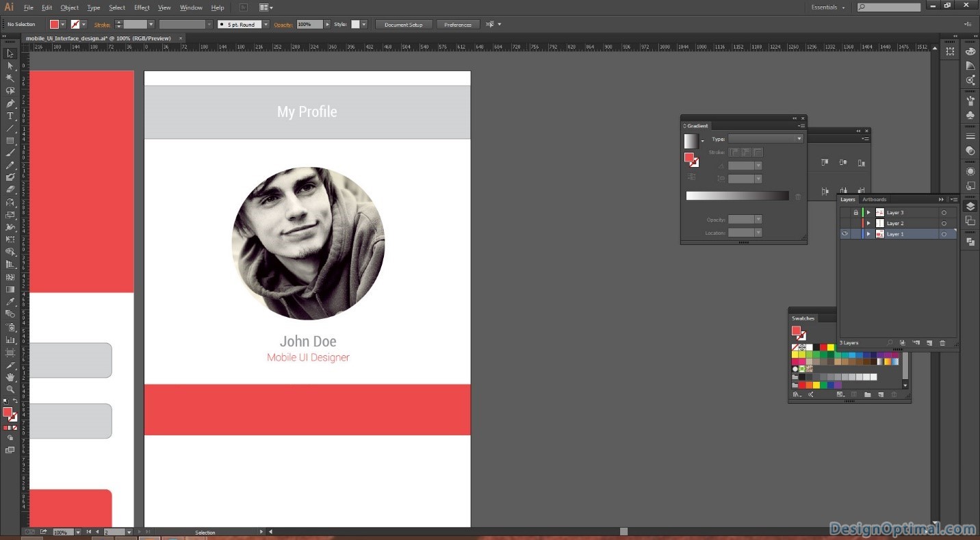Select the Selection tool in toolbox
The image size is (980, 540).
(x=10, y=53)
